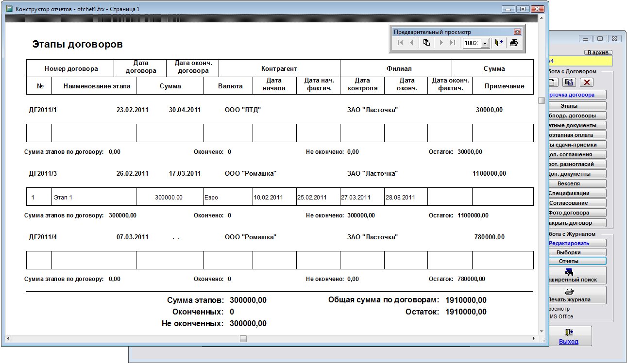The height and width of the screenshot is (364, 627).
Task: Click the first page navigation arrow
Action: (x=400, y=43)
